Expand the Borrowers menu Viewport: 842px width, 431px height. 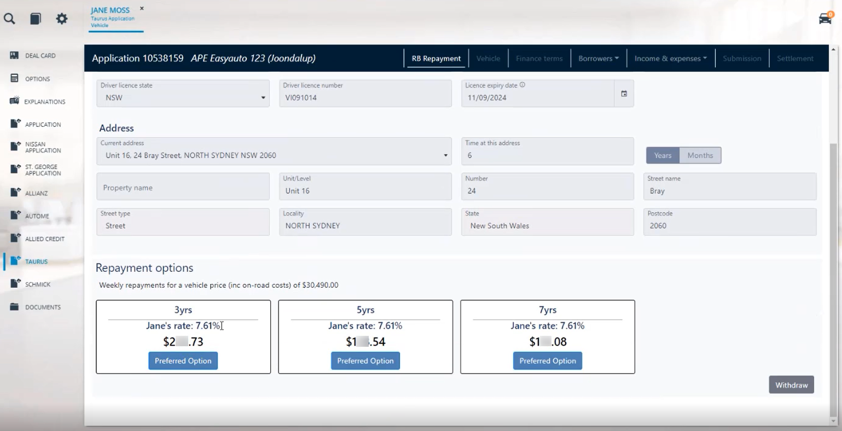(x=598, y=59)
